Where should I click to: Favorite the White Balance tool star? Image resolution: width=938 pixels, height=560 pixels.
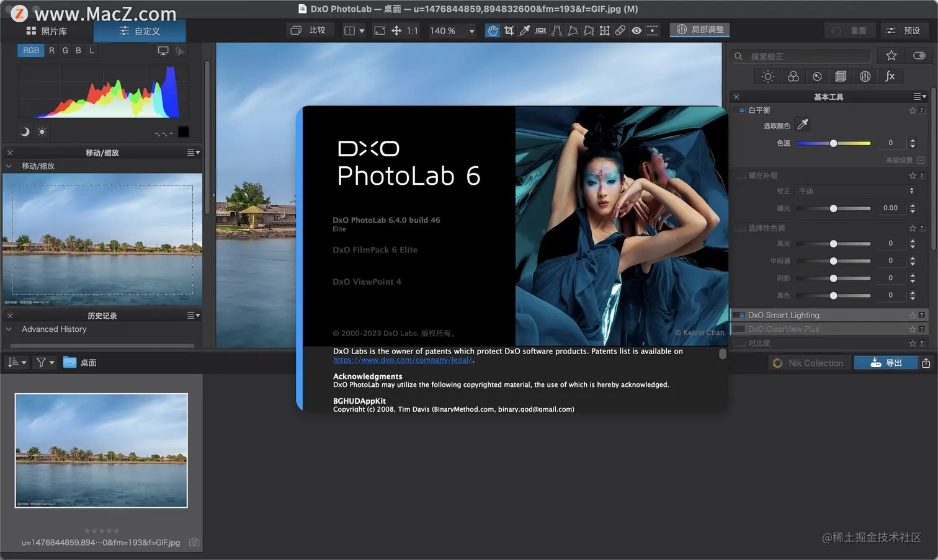click(913, 110)
